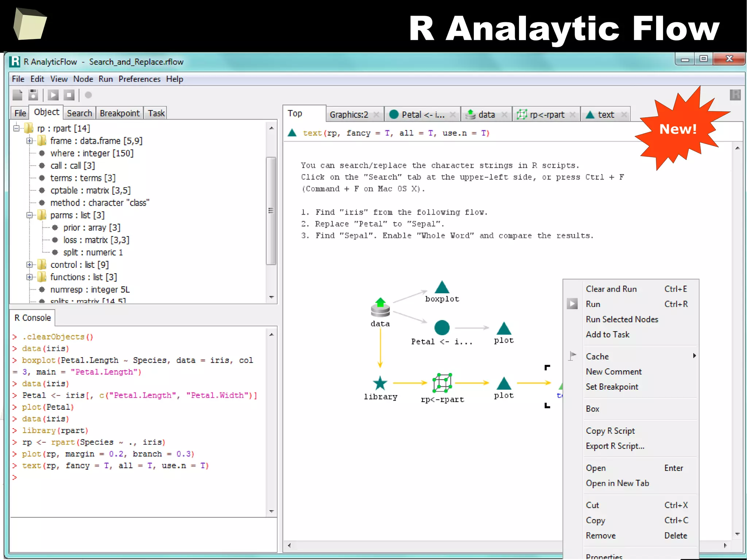Viewport: 747px width, 560px height.
Task: Open the Node menu
Action: (83, 79)
